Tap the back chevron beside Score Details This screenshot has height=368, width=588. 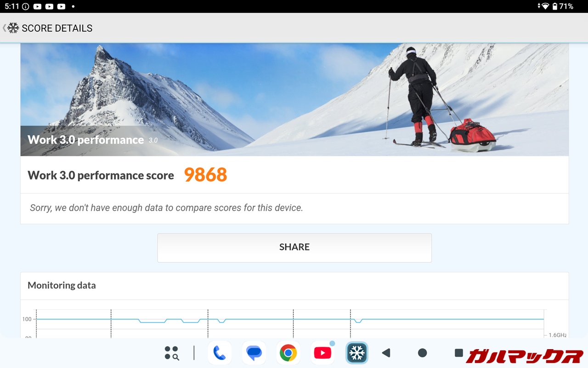click(x=4, y=28)
